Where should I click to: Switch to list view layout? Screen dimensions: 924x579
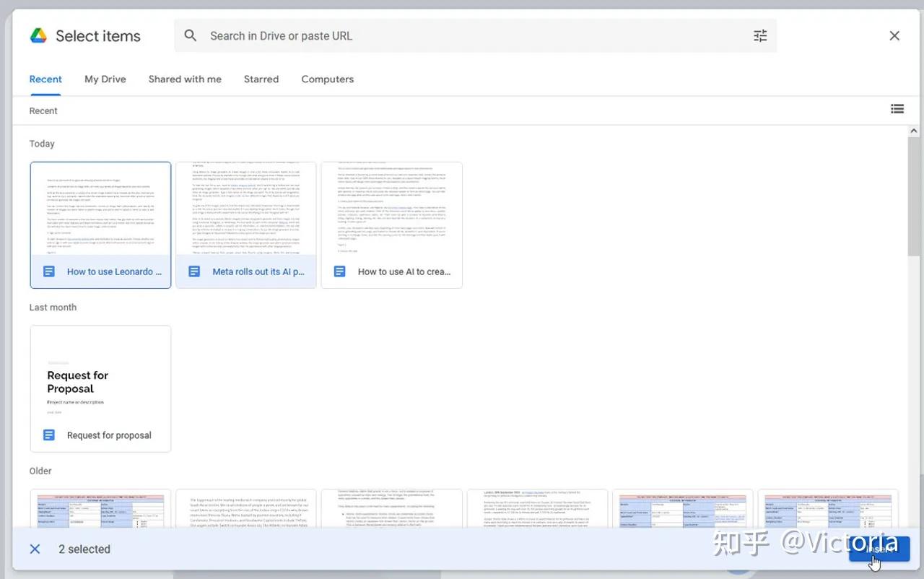(897, 108)
